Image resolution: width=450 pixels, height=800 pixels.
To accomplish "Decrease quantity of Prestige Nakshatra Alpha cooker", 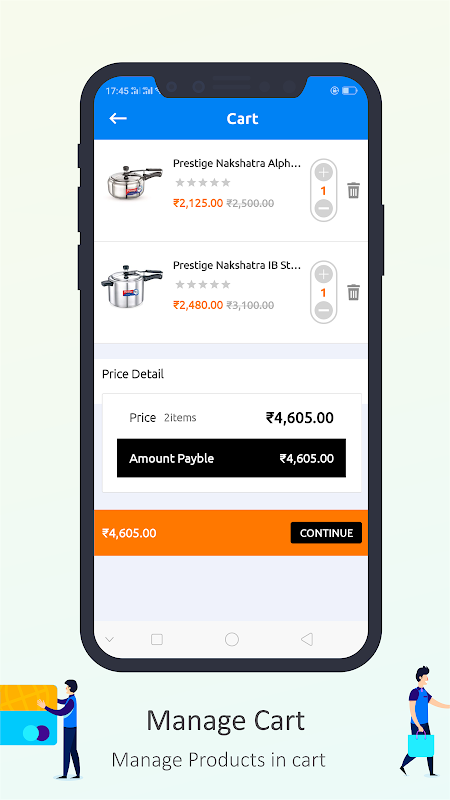I will tap(323, 208).
